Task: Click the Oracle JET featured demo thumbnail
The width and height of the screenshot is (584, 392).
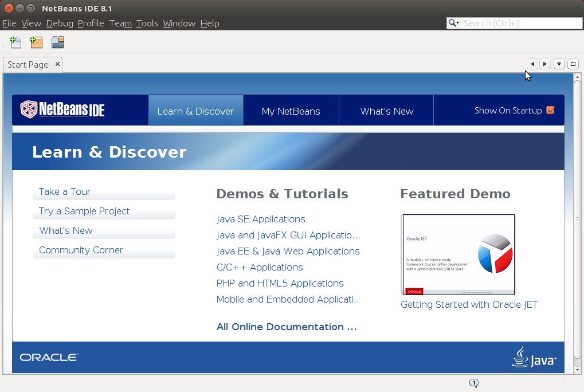Action: [x=458, y=254]
